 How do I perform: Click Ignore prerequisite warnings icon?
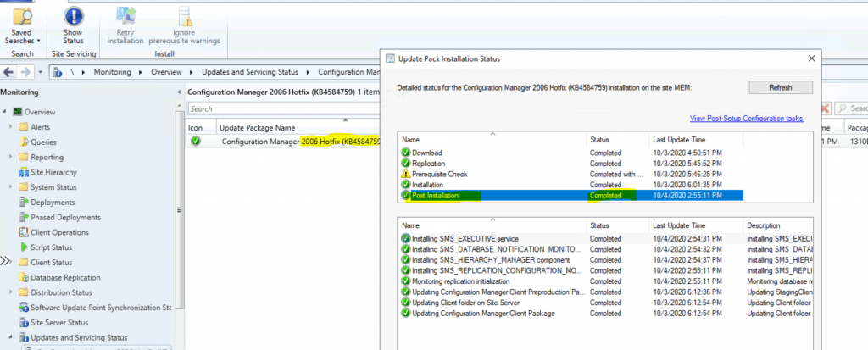pyautogui.click(x=184, y=26)
